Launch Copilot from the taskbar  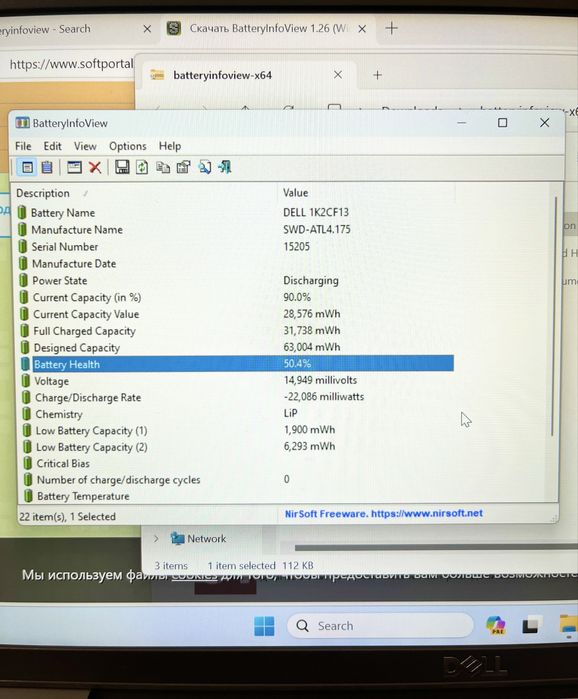(x=496, y=625)
